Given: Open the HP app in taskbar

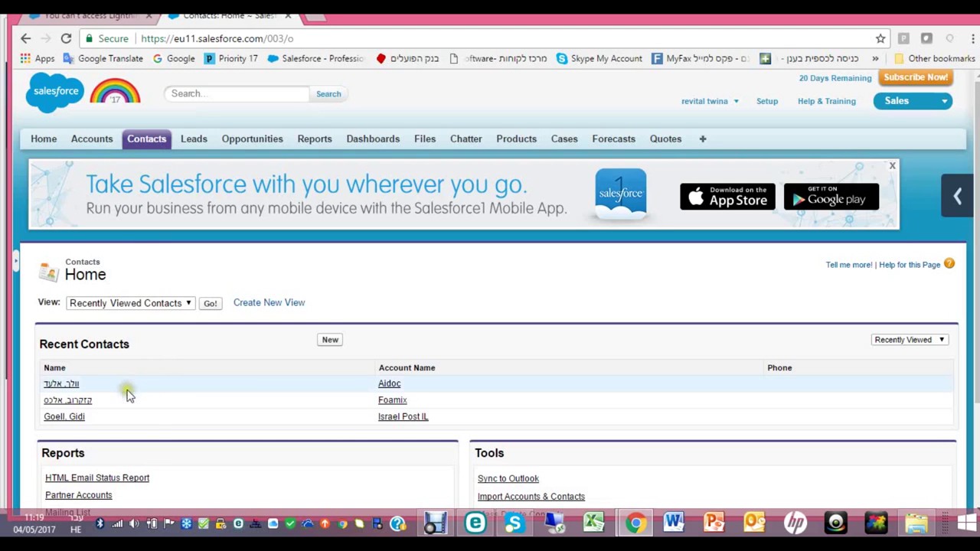Looking at the screenshot, I should pos(795,523).
